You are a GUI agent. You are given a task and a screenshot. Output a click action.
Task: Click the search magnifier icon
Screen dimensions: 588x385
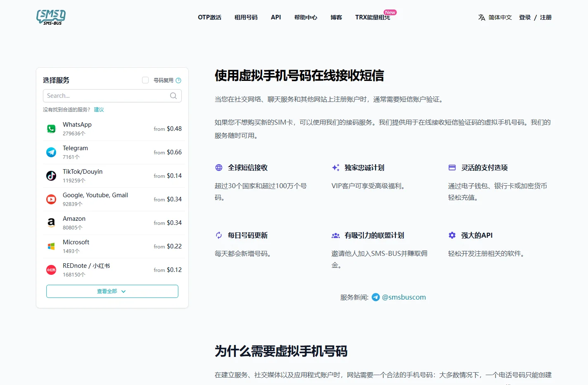click(173, 96)
